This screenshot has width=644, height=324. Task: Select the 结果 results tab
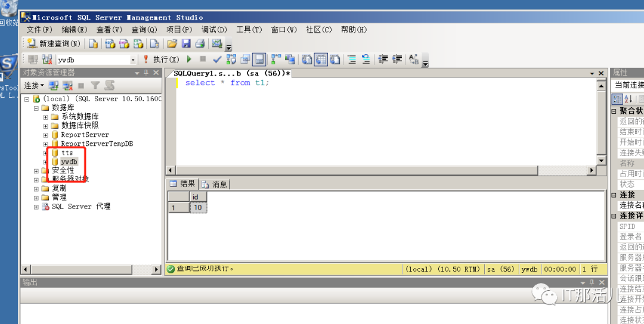click(183, 183)
